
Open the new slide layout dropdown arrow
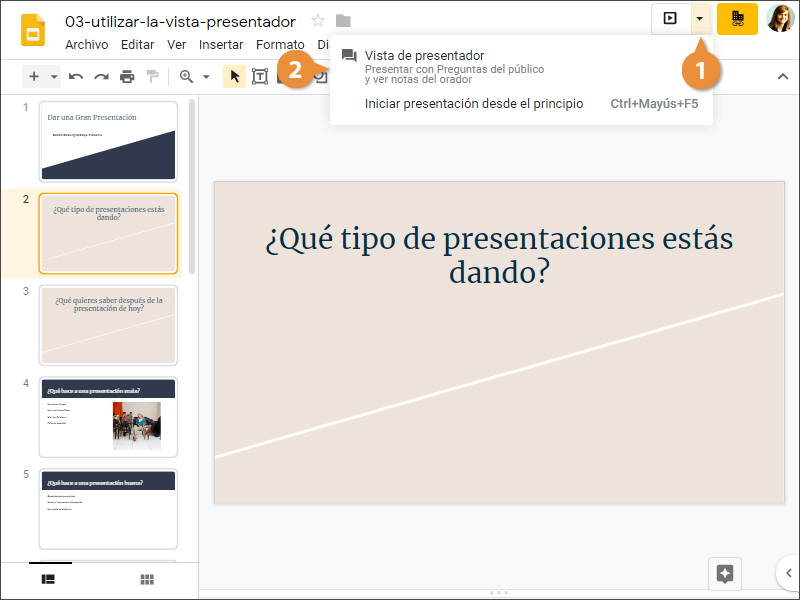(x=53, y=76)
